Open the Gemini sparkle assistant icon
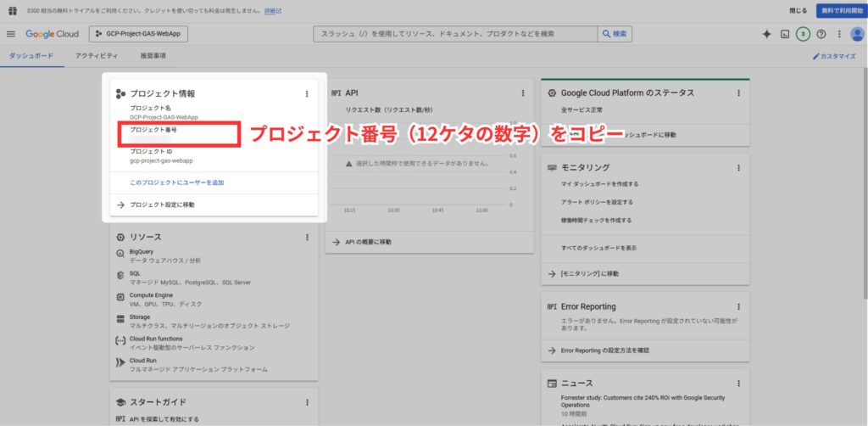The image size is (868, 426). [766, 34]
